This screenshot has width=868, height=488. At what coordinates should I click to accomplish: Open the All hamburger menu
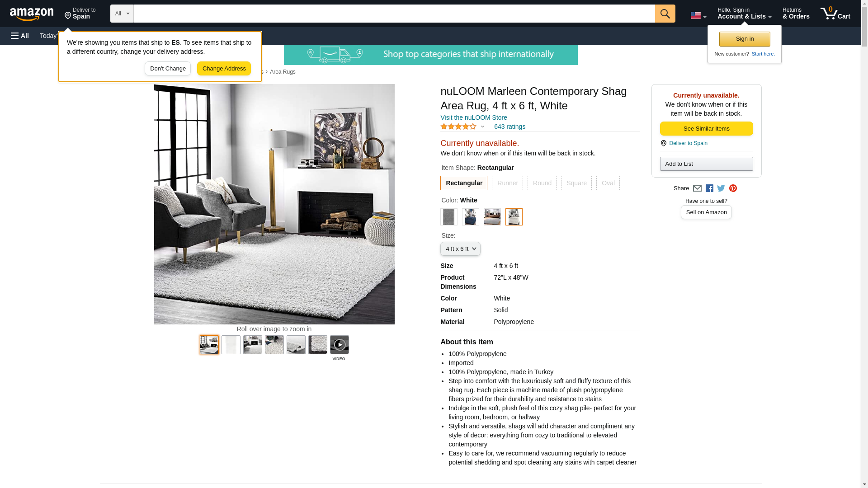20,36
